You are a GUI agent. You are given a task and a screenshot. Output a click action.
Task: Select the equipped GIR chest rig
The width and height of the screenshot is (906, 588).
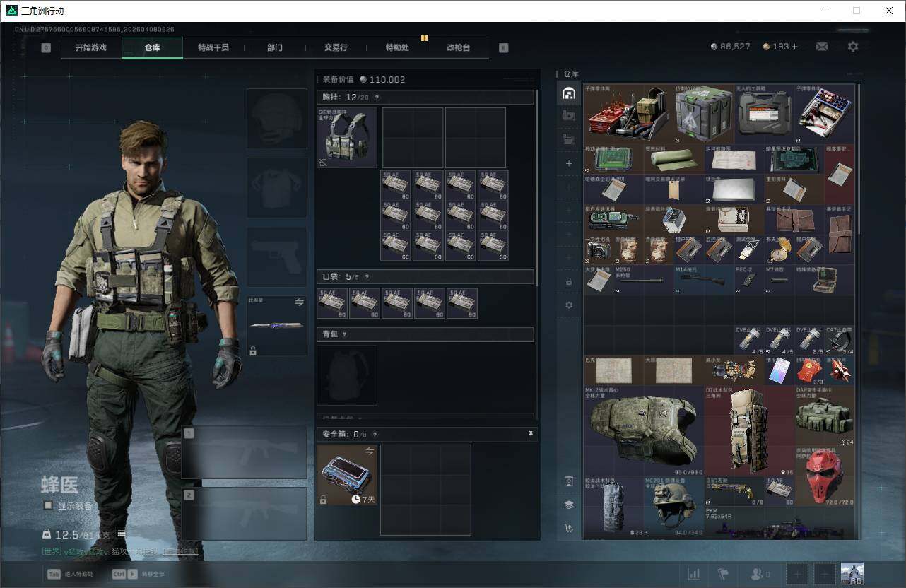(x=347, y=137)
